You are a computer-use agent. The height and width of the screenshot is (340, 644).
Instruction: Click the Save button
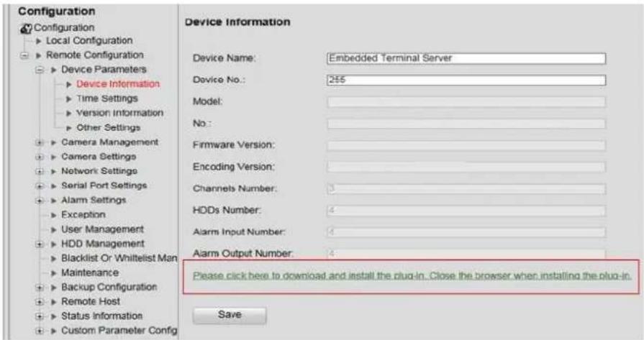[230, 316]
